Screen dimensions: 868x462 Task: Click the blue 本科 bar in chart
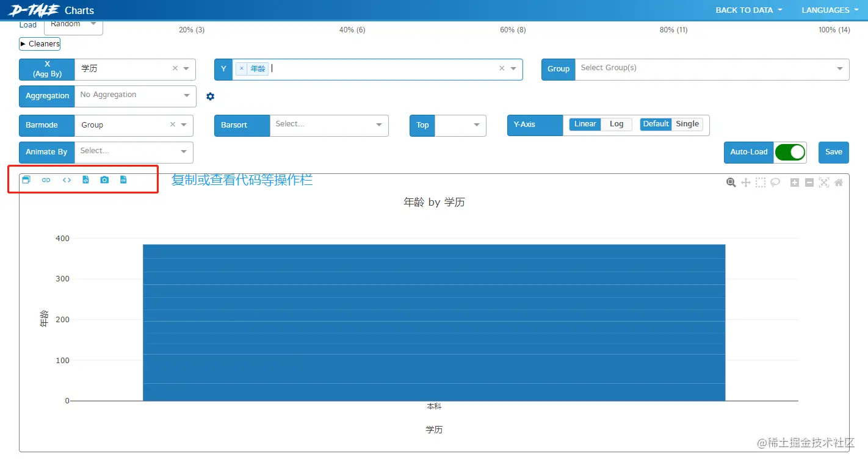tap(434, 322)
